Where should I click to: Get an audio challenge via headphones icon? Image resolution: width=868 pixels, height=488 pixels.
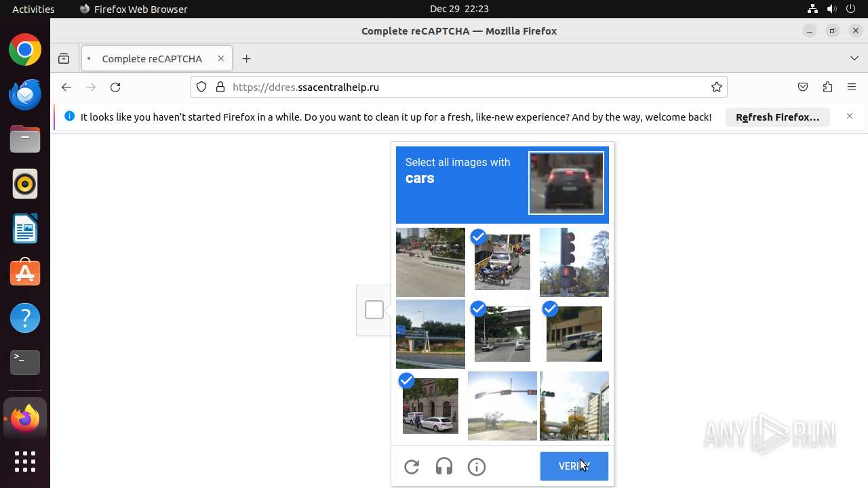point(444,466)
